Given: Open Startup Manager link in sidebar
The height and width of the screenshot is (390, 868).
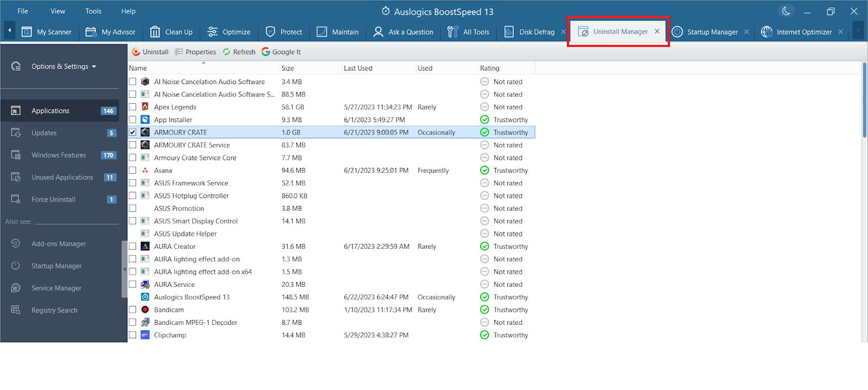Looking at the screenshot, I should click(x=56, y=266).
